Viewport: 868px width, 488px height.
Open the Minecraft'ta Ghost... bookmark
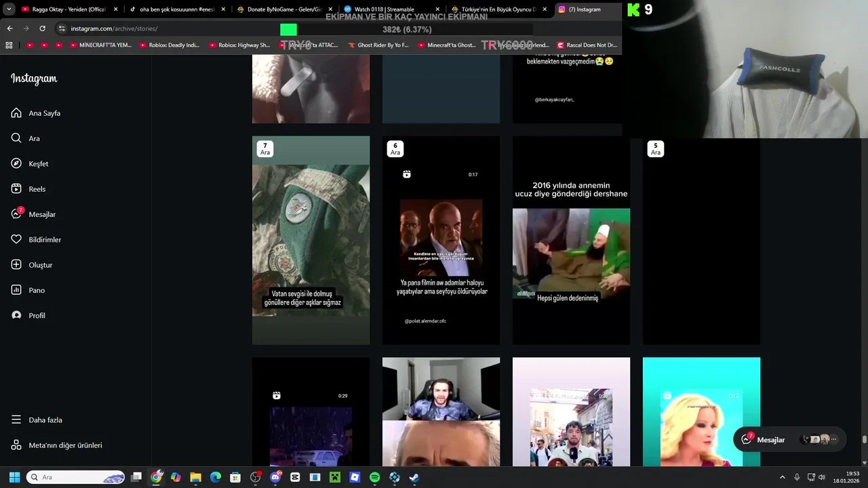[x=447, y=45]
